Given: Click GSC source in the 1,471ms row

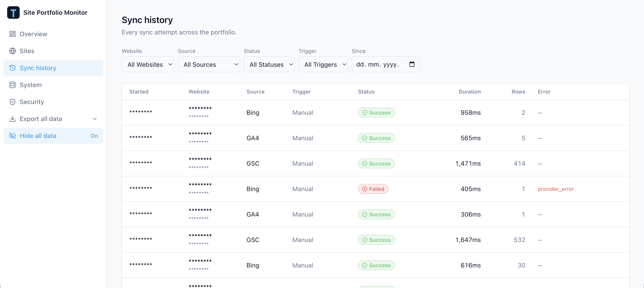Looking at the screenshot, I should pos(253,163).
